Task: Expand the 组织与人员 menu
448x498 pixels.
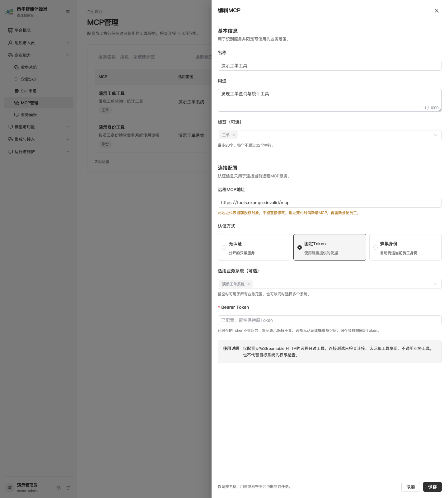Action: tap(39, 43)
